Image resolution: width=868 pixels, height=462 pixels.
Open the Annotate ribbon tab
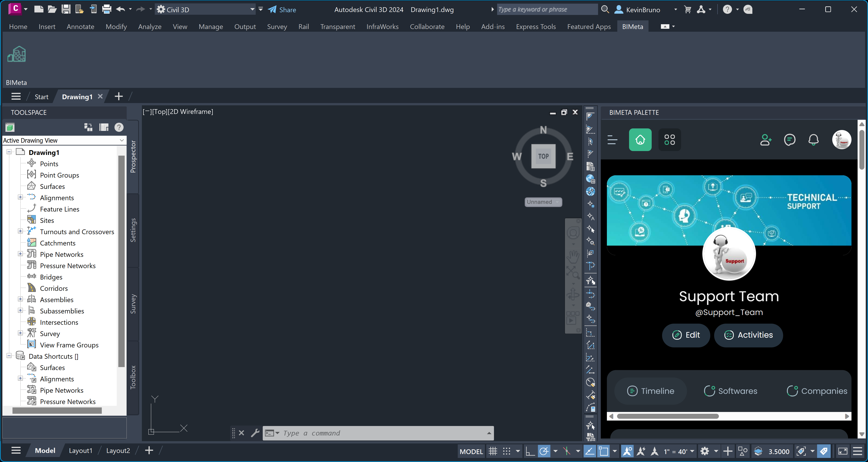tap(81, 27)
